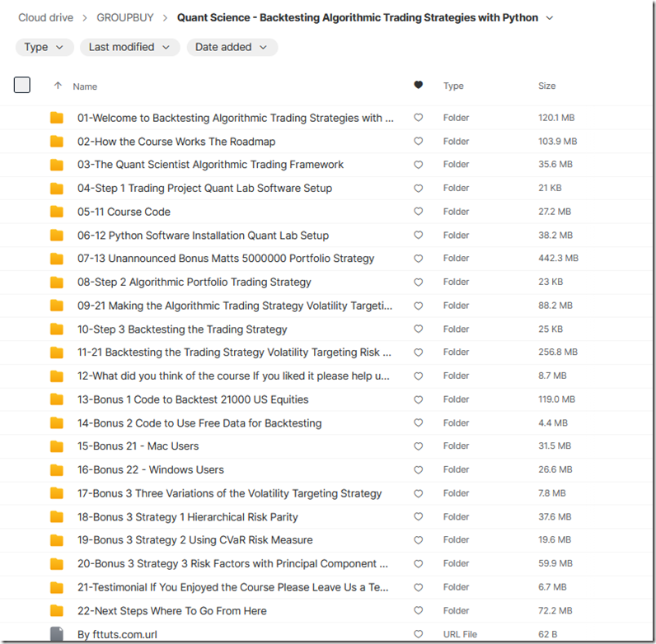The image size is (656, 644).
Task: Go to Cloud drive in breadcrumb
Action: [x=45, y=17]
